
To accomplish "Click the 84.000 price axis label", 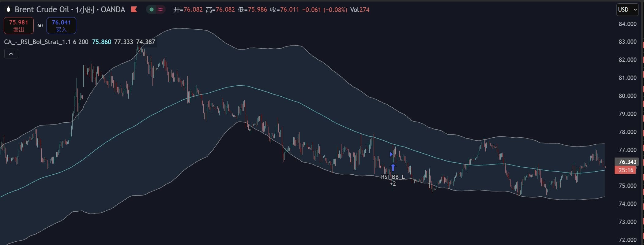I will tap(627, 24).
